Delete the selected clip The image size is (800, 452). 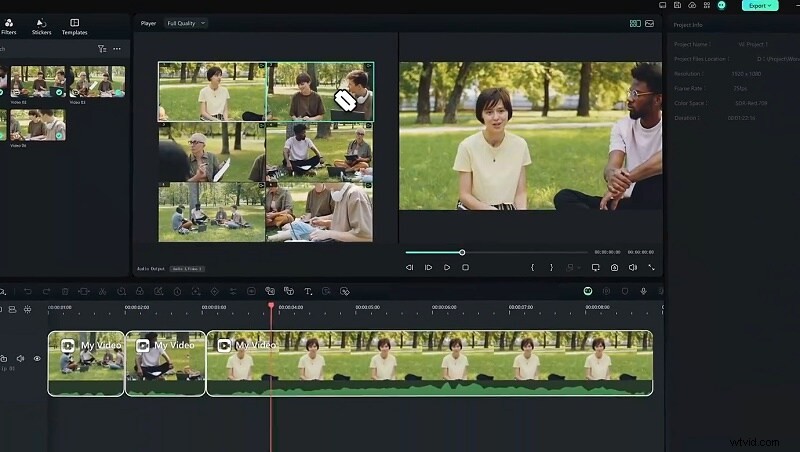65,291
